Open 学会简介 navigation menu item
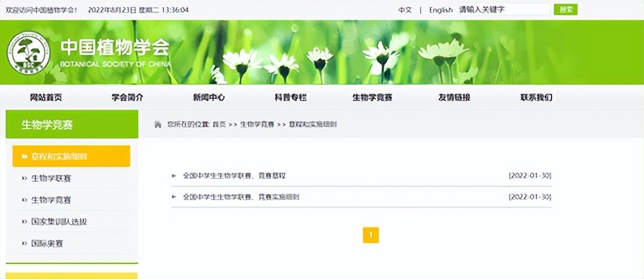 tap(127, 98)
